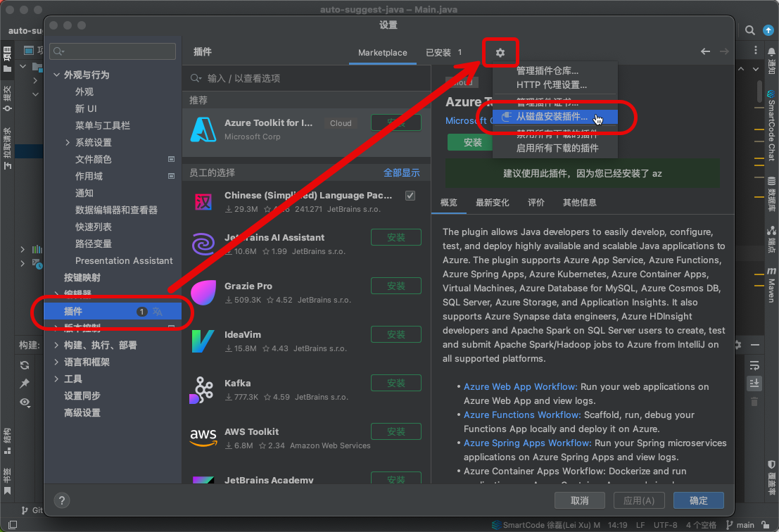Install the AWS Toolkit plugin

click(396, 431)
